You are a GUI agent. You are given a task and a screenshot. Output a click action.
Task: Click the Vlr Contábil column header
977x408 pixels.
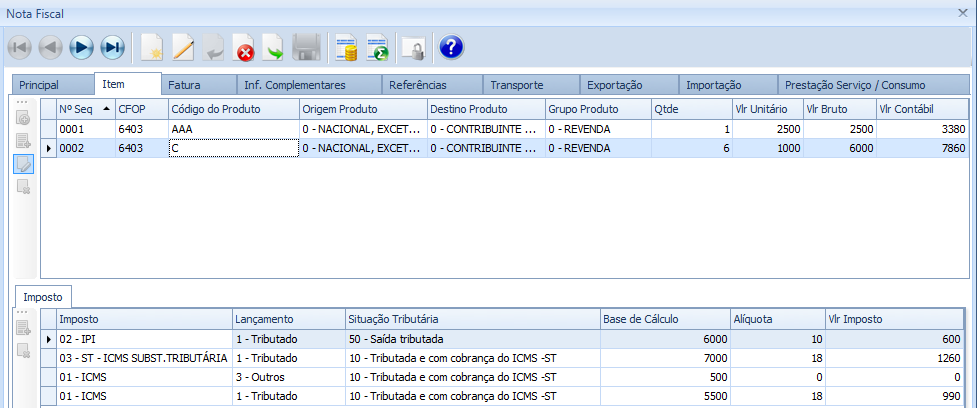(x=920, y=108)
